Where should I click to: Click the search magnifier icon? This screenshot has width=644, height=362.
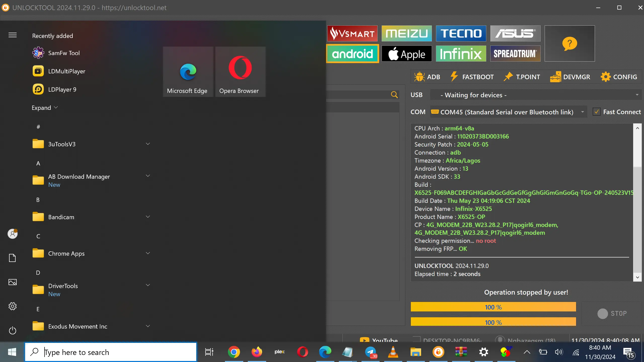click(x=394, y=95)
